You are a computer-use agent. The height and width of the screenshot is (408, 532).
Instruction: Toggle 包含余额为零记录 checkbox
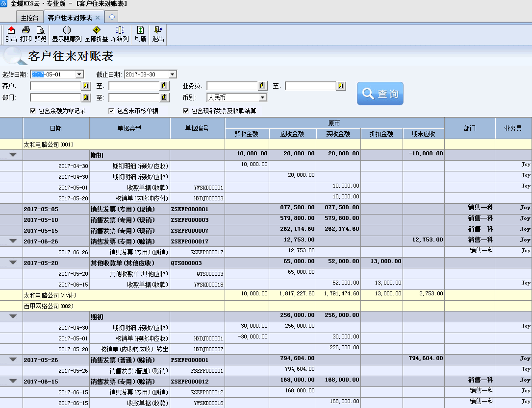click(x=33, y=111)
